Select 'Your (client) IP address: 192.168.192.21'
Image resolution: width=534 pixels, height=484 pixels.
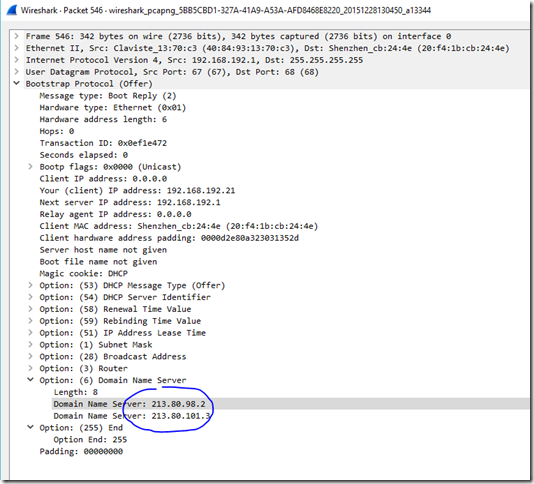(x=137, y=190)
